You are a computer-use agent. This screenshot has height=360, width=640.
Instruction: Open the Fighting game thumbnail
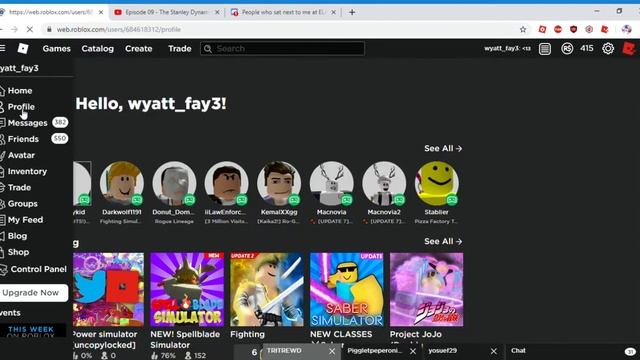[x=267, y=289]
